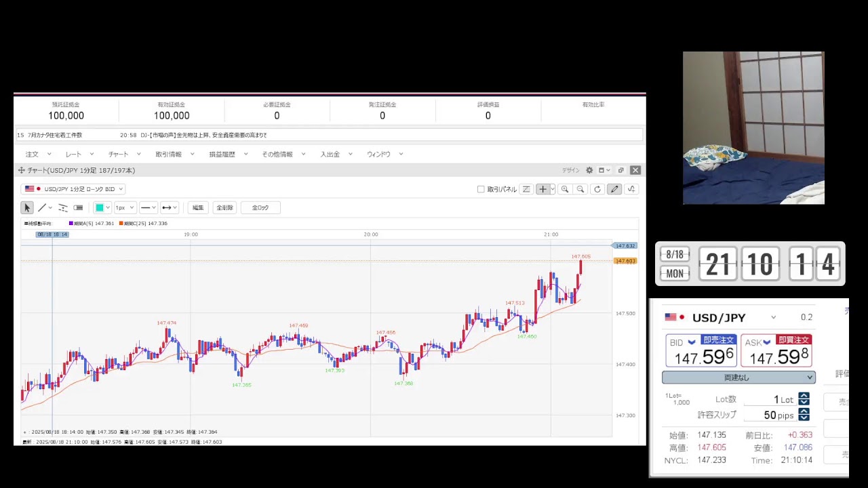Increase the Lot数 stepper value

click(x=804, y=396)
